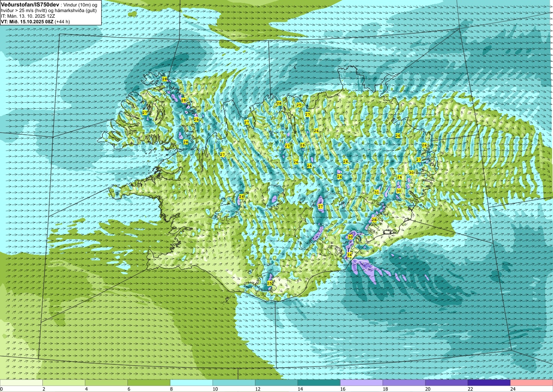The width and height of the screenshot is (553, 392).
Task: Click the 'Veðurstofan/IS750dev' title text
Action: [x=30, y=4]
